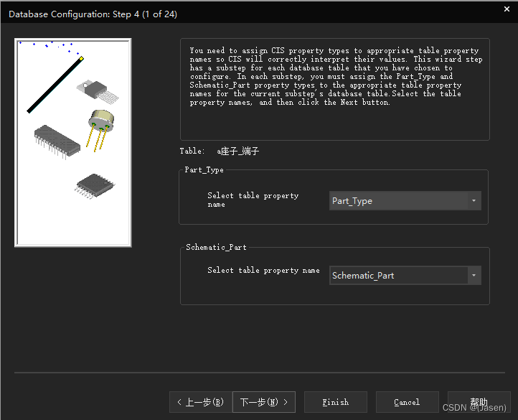Click the black diagonal bar in the wizard image
This screenshot has width=518, height=420.
tap(54, 85)
